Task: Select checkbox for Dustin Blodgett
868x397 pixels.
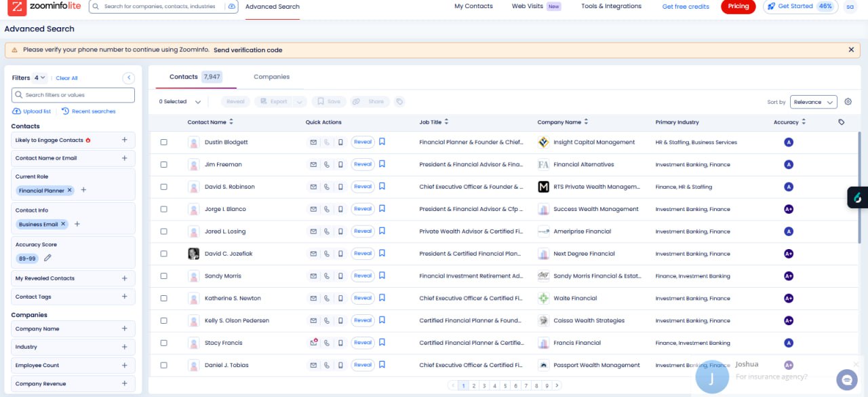Action: pos(163,143)
